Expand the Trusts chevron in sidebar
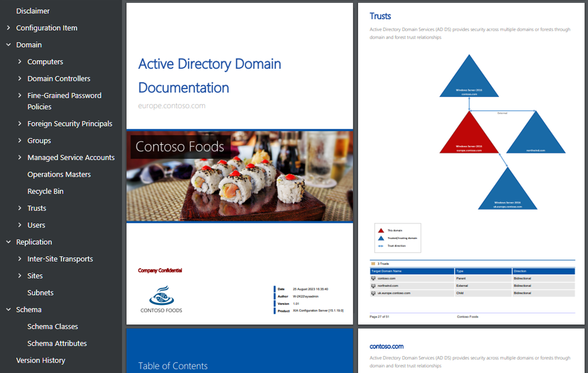 [20, 208]
